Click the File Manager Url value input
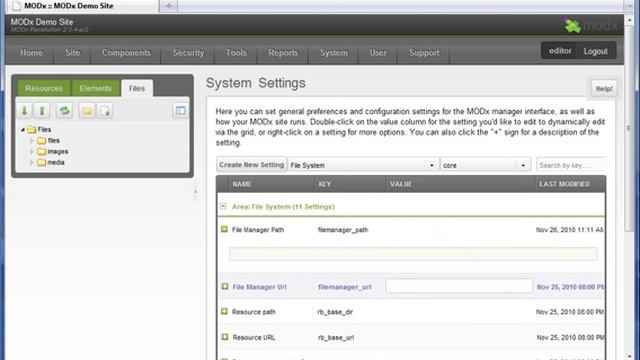This screenshot has height=360, width=640. (x=459, y=286)
